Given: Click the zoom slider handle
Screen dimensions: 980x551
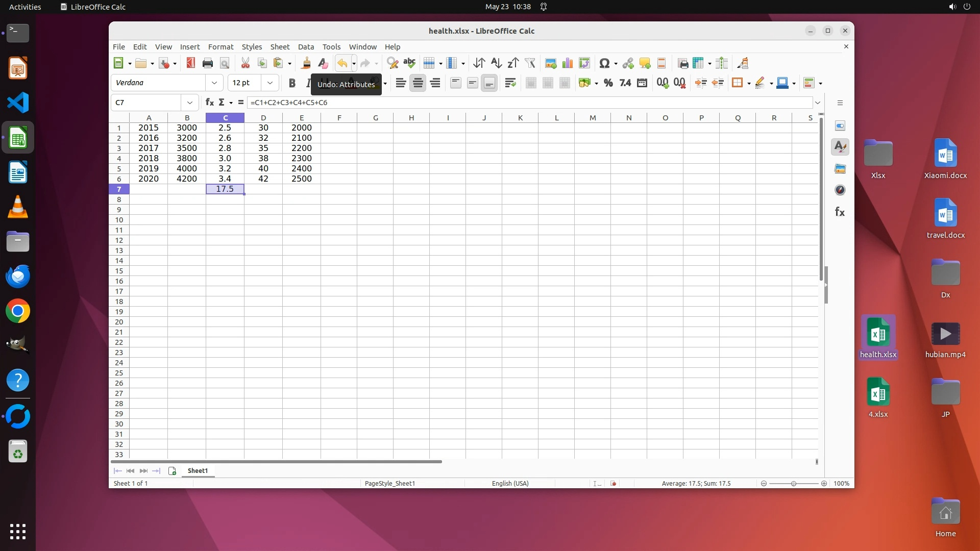Looking at the screenshot, I should tap(793, 483).
